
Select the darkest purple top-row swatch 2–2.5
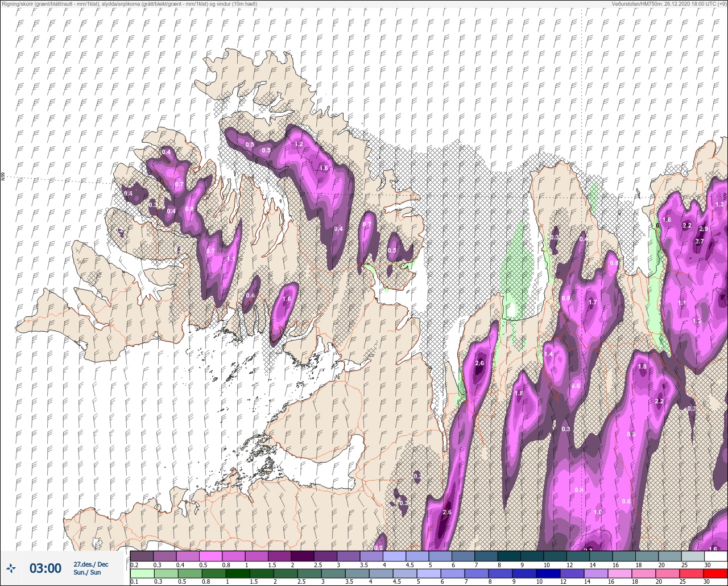[303, 556]
